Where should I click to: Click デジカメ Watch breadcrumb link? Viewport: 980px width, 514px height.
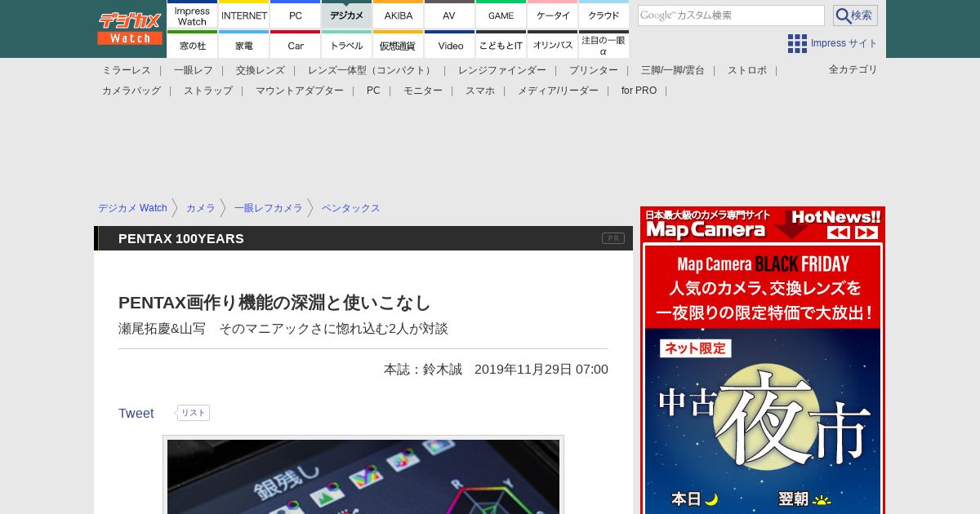click(132, 208)
